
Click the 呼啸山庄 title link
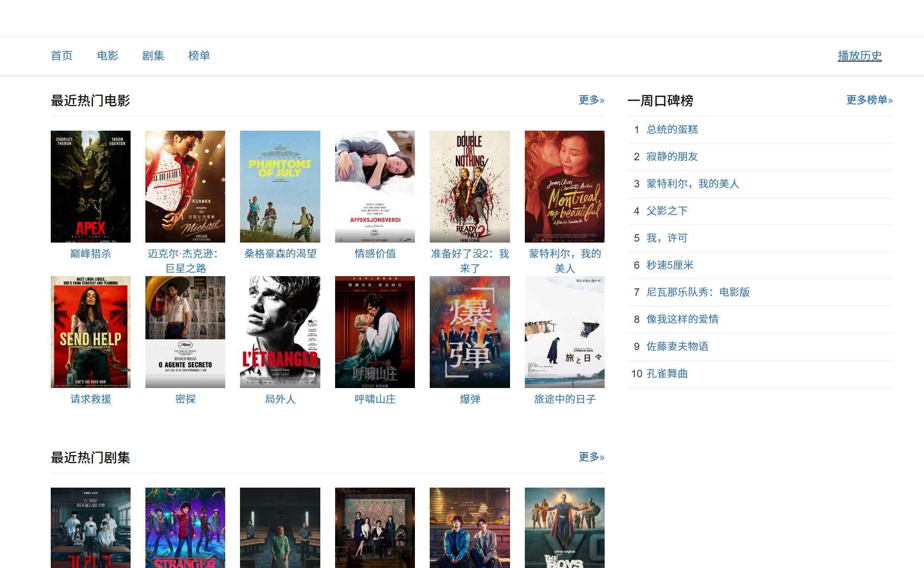tap(375, 399)
